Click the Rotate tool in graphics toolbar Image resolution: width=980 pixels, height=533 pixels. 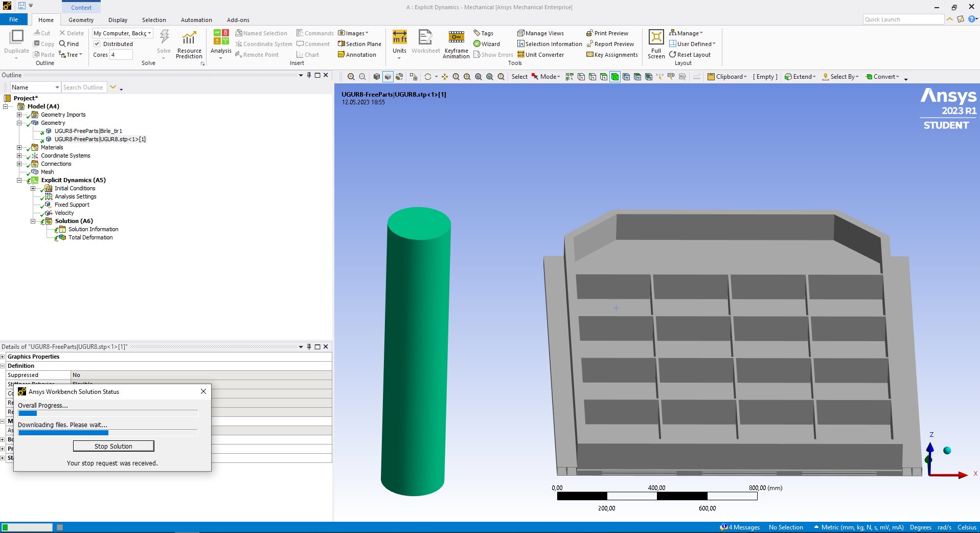tap(428, 77)
